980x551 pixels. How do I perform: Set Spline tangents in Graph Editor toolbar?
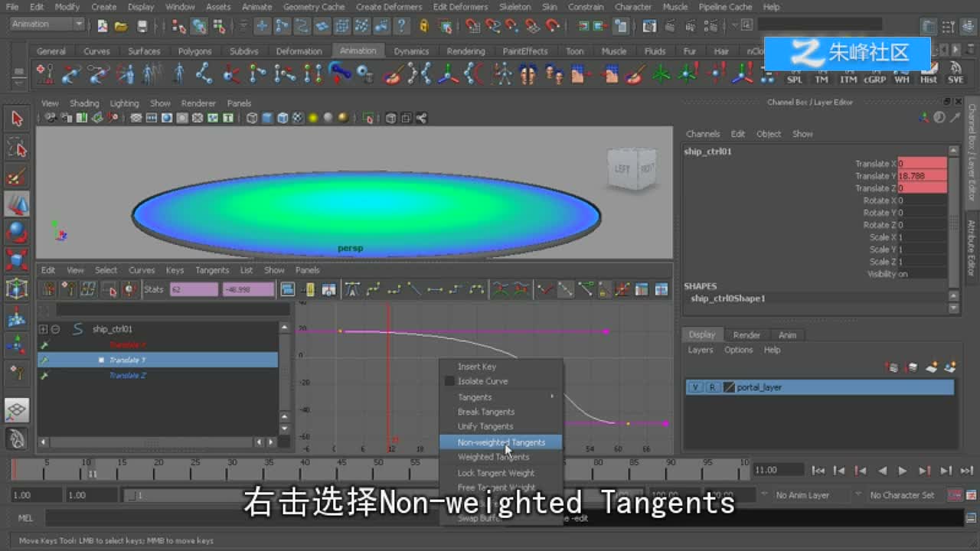[374, 289]
